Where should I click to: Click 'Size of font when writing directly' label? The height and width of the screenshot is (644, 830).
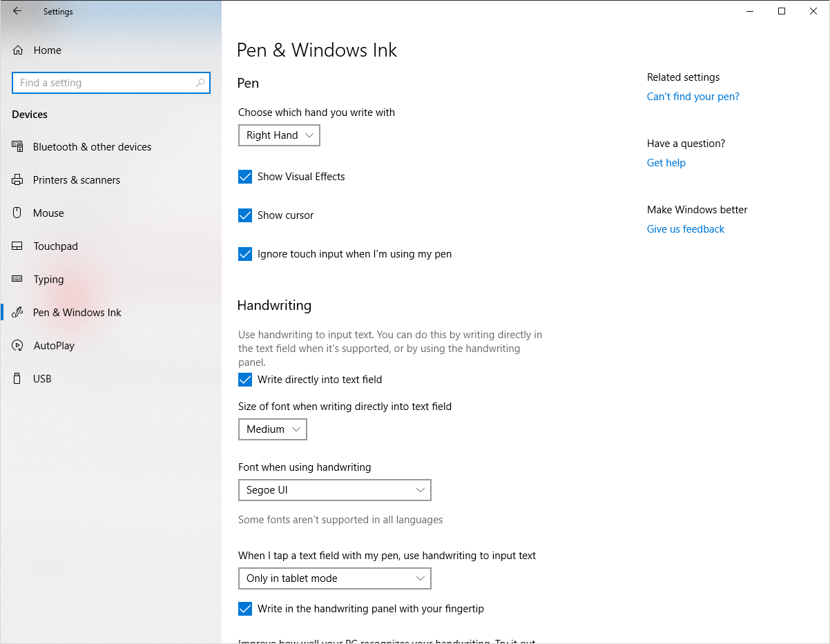point(345,407)
